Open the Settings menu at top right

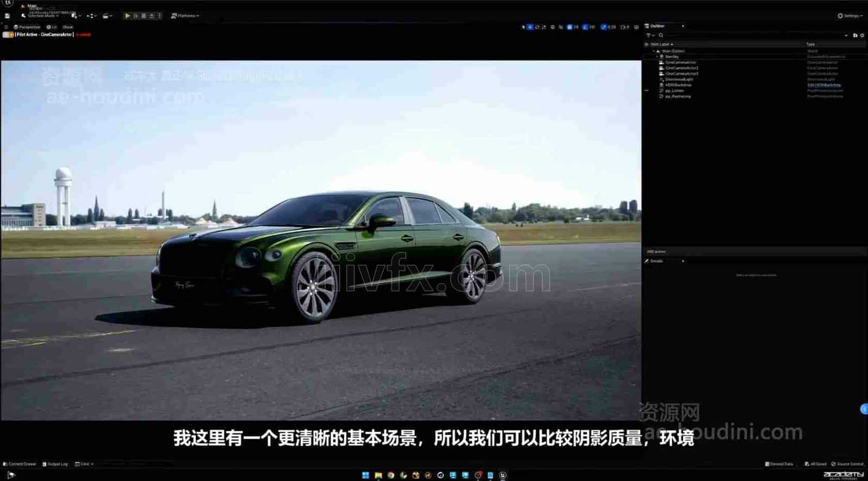pyautogui.click(x=850, y=16)
